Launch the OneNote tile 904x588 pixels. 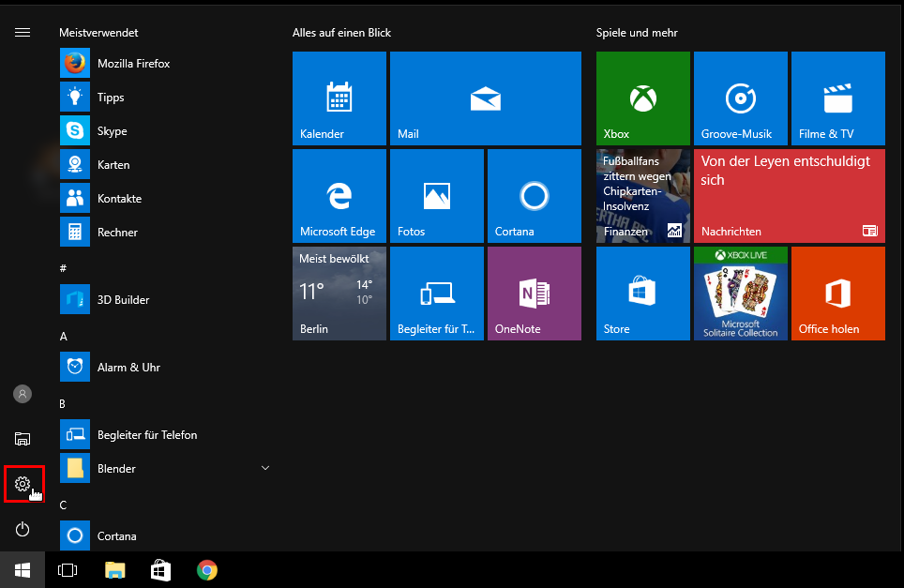coord(534,294)
